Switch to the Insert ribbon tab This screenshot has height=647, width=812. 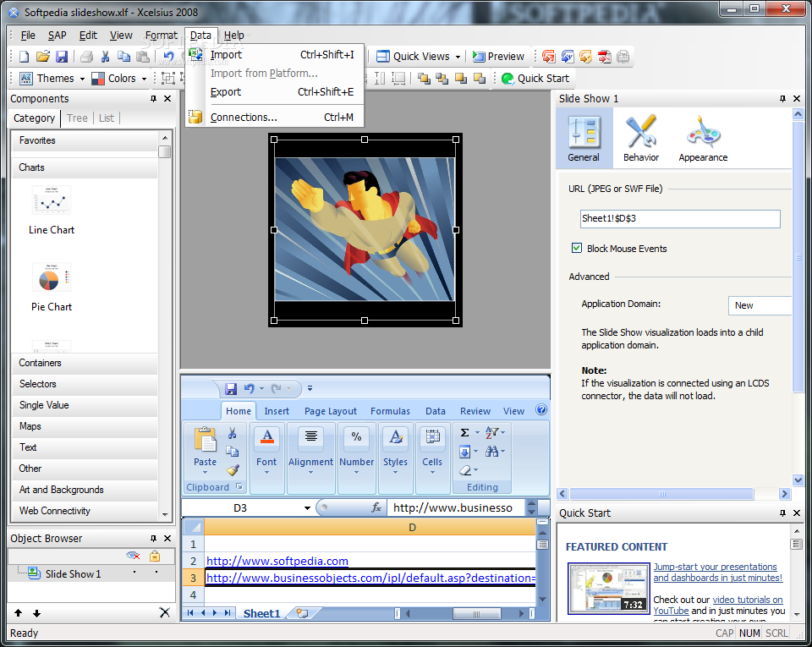[x=277, y=411]
